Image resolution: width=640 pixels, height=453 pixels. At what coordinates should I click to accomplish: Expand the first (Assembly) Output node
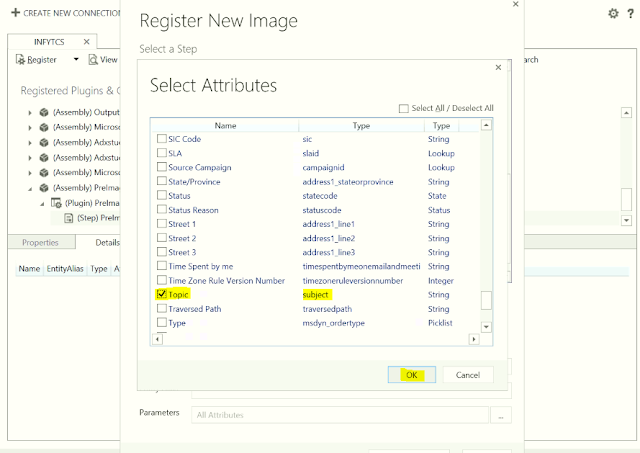[x=30, y=112]
